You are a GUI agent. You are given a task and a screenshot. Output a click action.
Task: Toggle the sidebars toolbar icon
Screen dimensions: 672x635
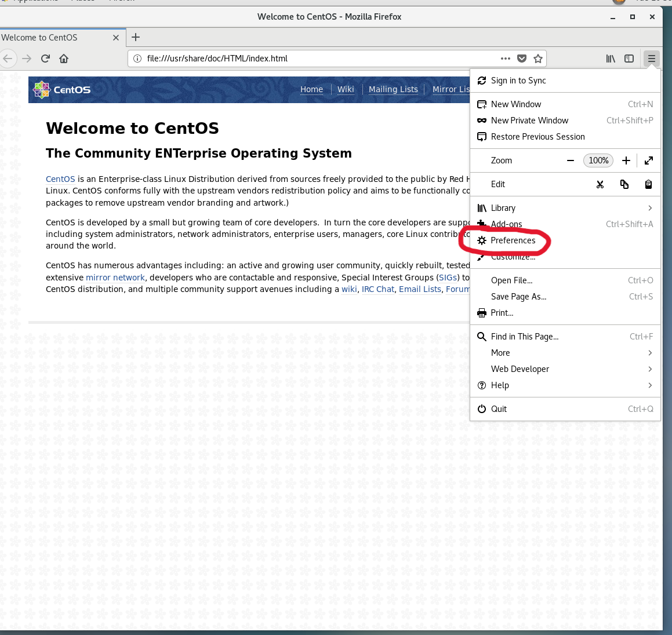click(x=629, y=59)
